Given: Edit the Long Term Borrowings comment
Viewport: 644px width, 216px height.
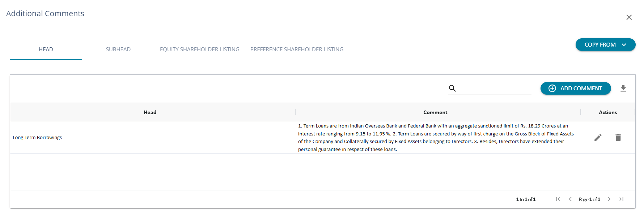Looking at the screenshot, I should 598,138.
